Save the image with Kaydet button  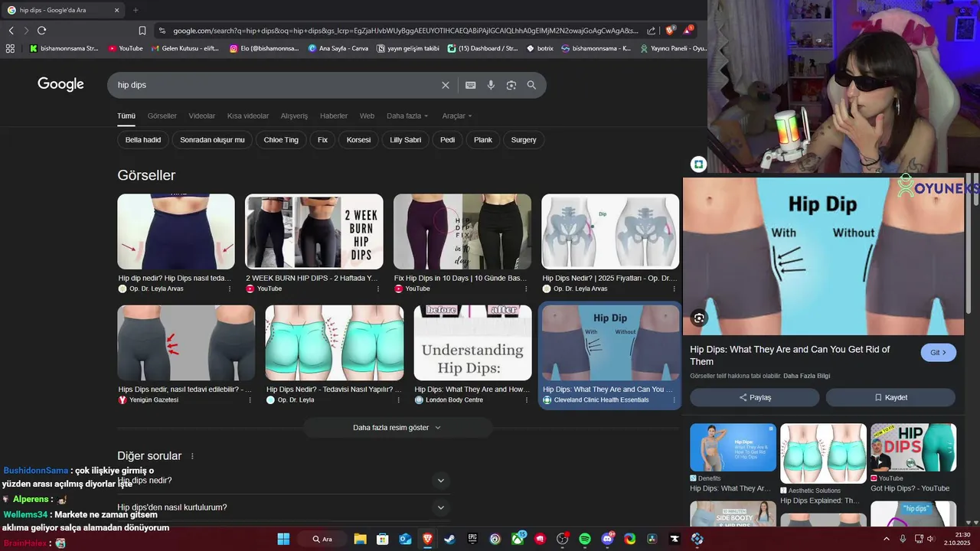[890, 397]
